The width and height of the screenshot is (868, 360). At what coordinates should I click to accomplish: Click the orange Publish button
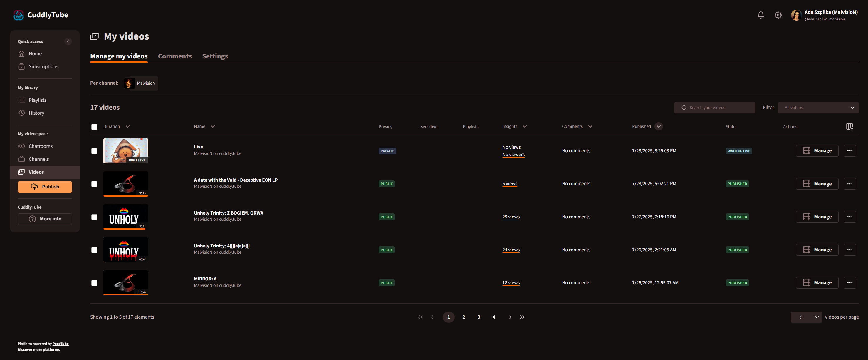click(45, 187)
